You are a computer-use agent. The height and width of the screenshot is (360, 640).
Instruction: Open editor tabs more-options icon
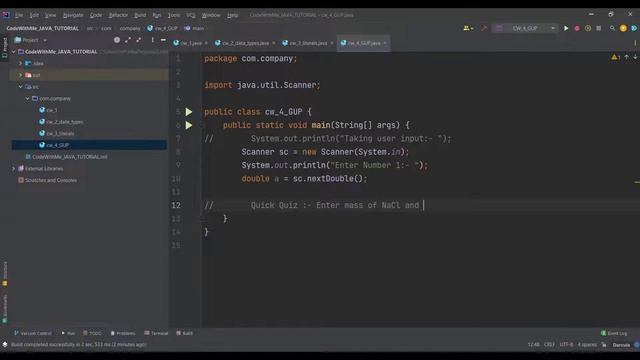(635, 42)
